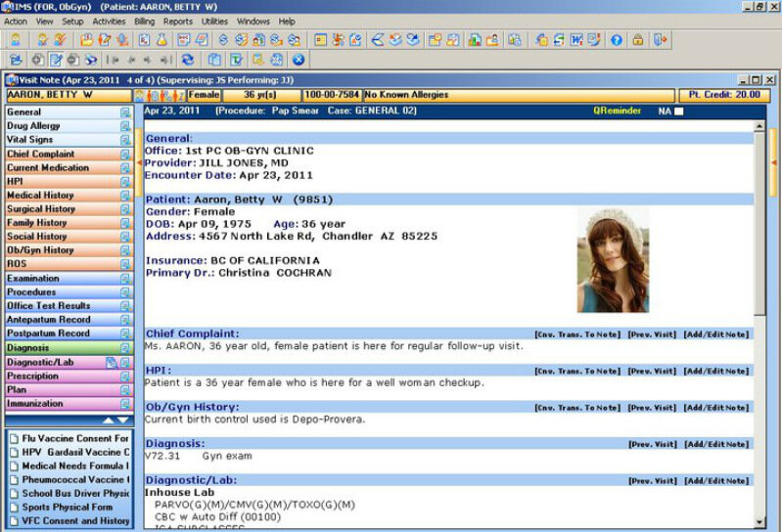Click the patient icon at toolbar start

(15, 40)
